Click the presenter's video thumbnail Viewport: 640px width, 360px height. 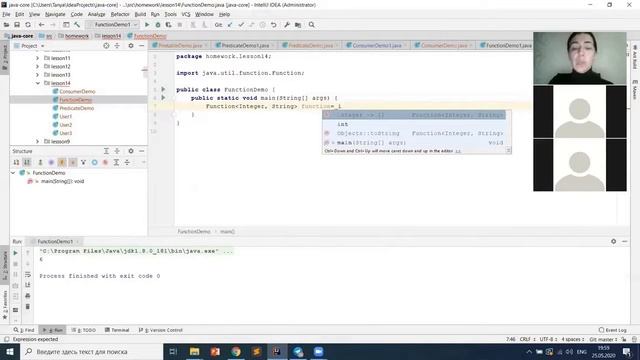point(580,58)
